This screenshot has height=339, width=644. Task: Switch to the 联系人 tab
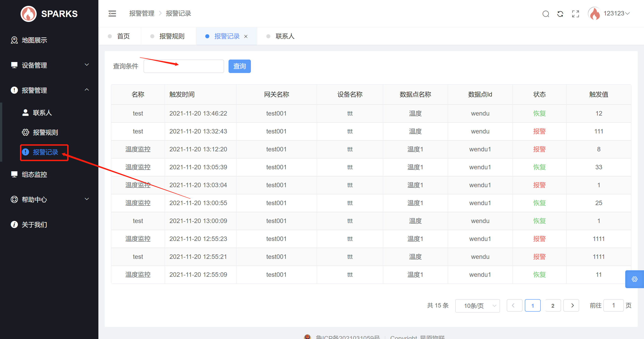[x=280, y=36]
